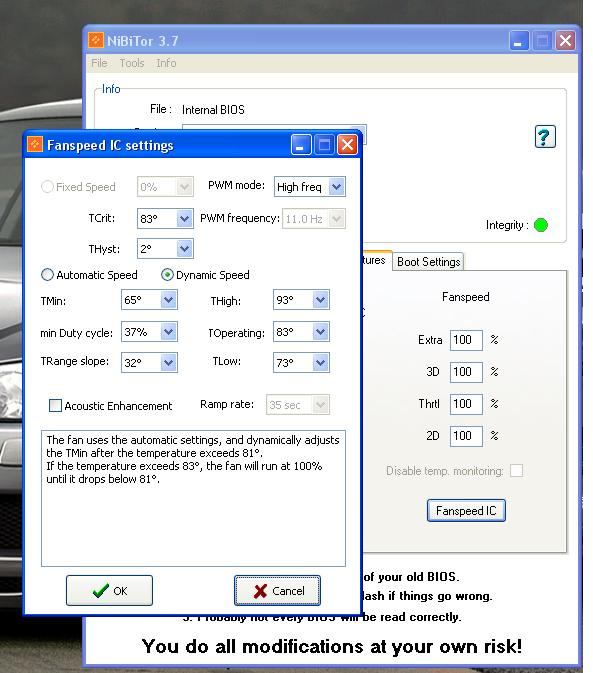593x673 pixels.
Task: Click the green Integrity indicator
Action: pyautogui.click(x=541, y=225)
